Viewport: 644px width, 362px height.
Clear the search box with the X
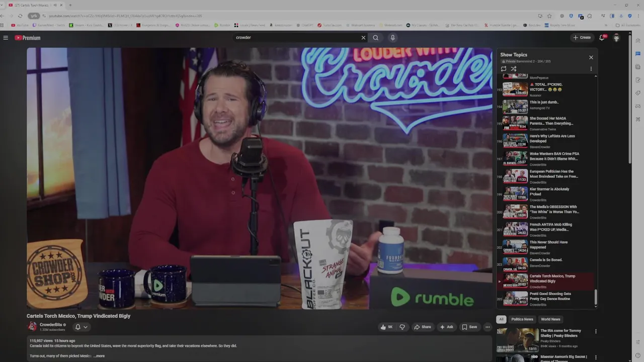pos(363,38)
